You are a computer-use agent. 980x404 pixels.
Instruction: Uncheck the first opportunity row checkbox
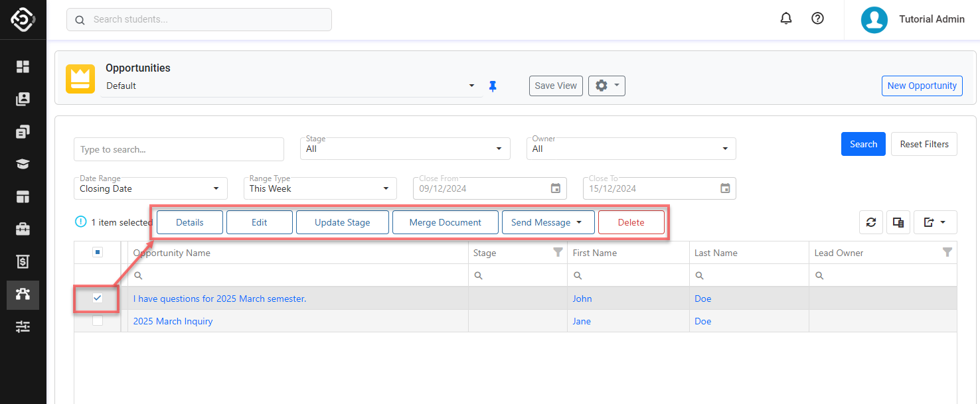tap(98, 299)
